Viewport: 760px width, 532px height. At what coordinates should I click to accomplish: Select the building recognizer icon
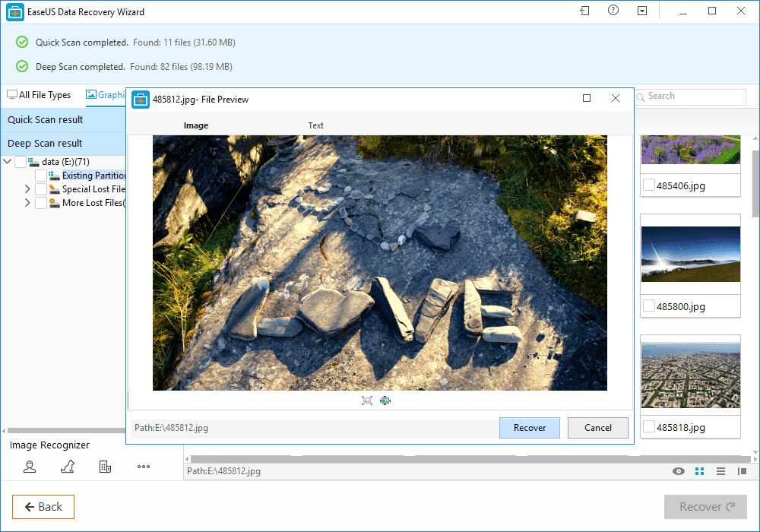[x=105, y=467]
